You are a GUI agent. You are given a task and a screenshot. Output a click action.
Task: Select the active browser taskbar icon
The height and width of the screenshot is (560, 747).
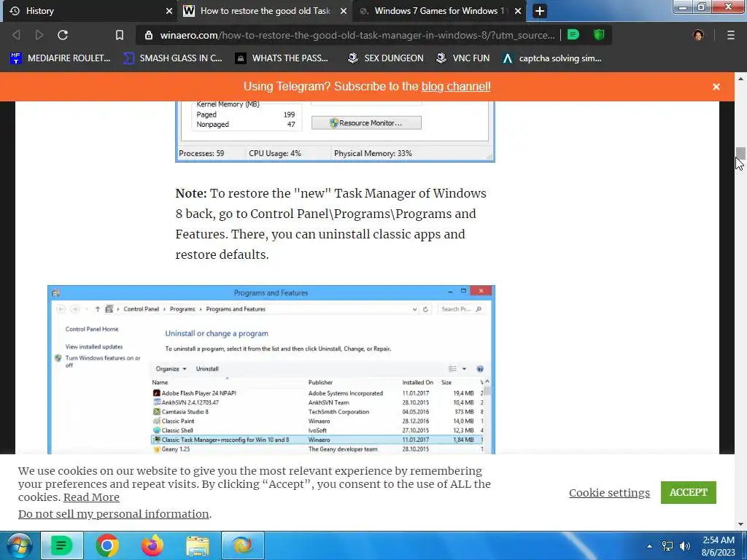click(242, 545)
